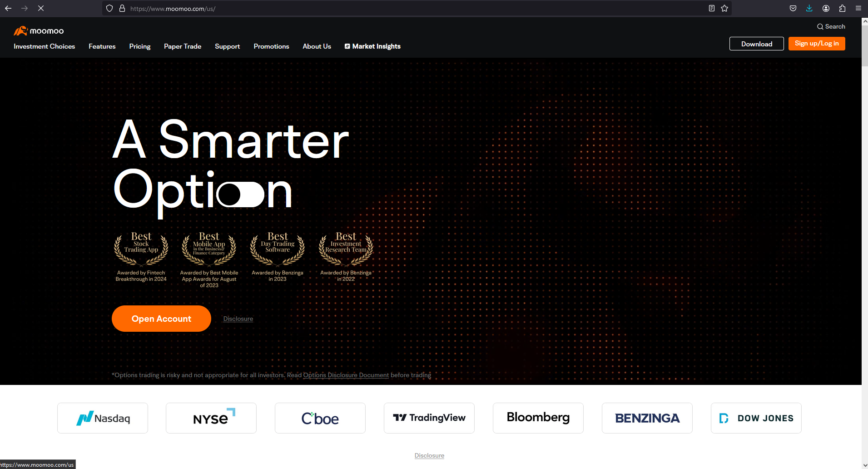Click the Best Day Trading Software badge
Image resolution: width=868 pixels, height=469 pixels.
pyautogui.click(x=278, y=257)
